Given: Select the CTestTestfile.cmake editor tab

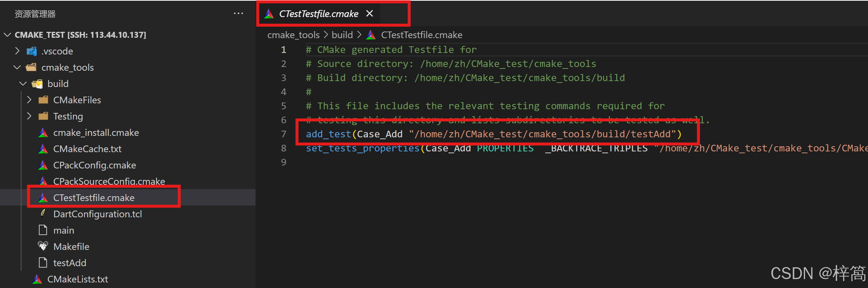Looking at the screenshot, I should click(x=318, y=14).
